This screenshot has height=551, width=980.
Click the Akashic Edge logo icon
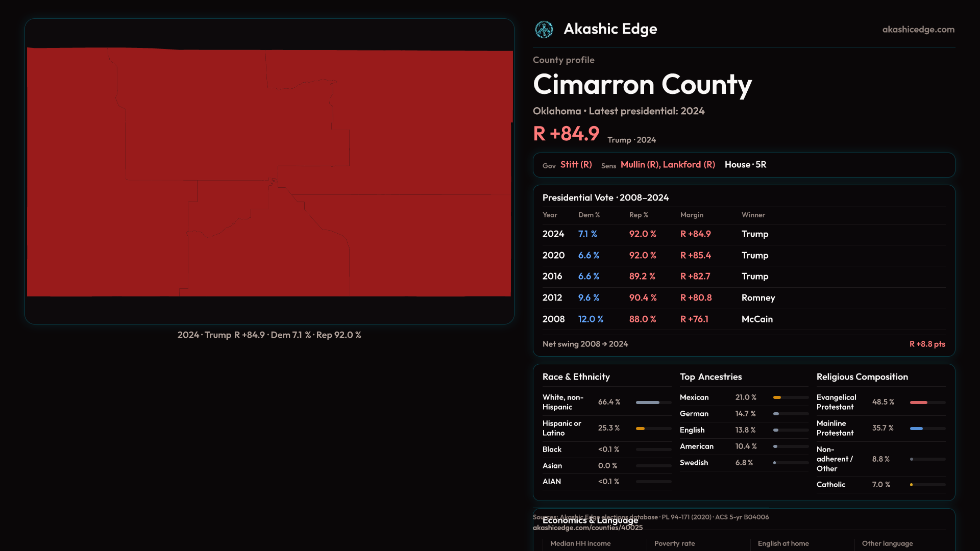544,30
